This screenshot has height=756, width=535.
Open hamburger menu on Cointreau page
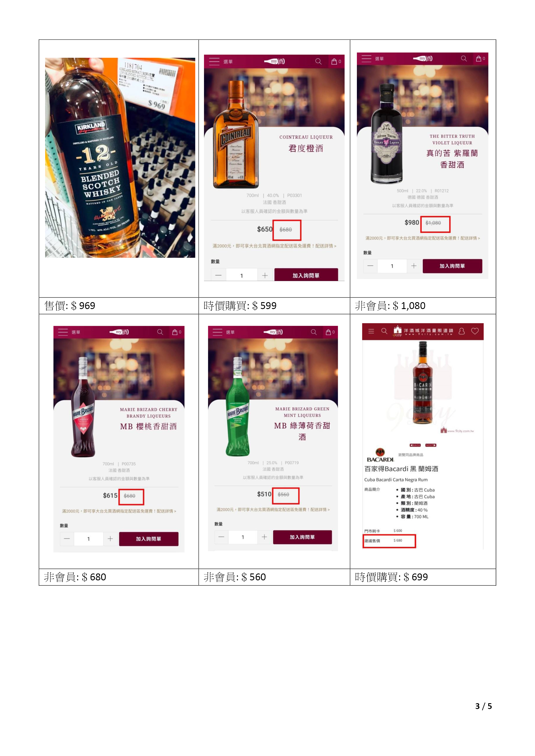[214, 62]
